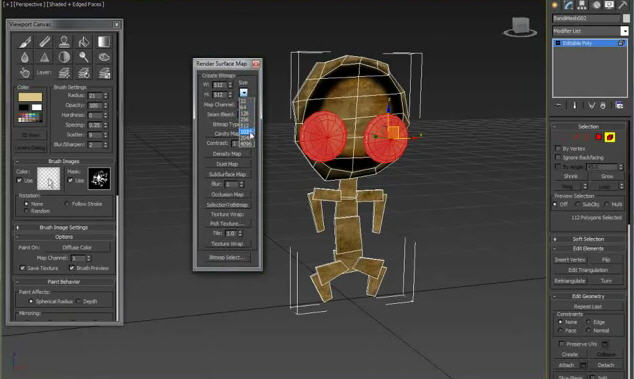This screenshot has width=634, height=379.
Task: Select Depth paint affects option
Action: [x=78, y=301]
